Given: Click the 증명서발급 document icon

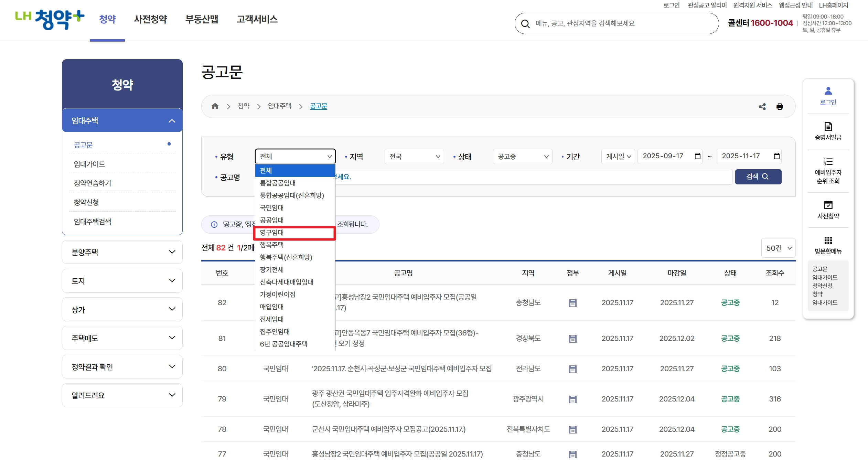Looking at the screenshot, I should 828,127.
